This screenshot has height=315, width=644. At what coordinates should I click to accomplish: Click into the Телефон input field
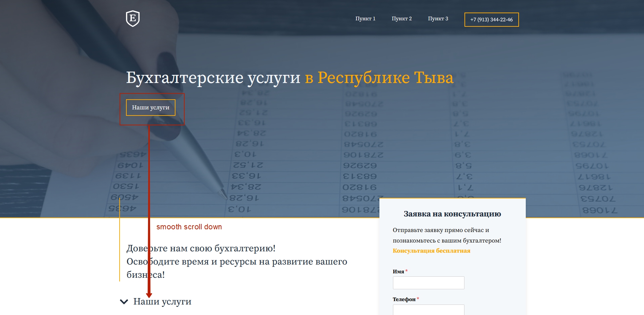[x=428, y=310]
